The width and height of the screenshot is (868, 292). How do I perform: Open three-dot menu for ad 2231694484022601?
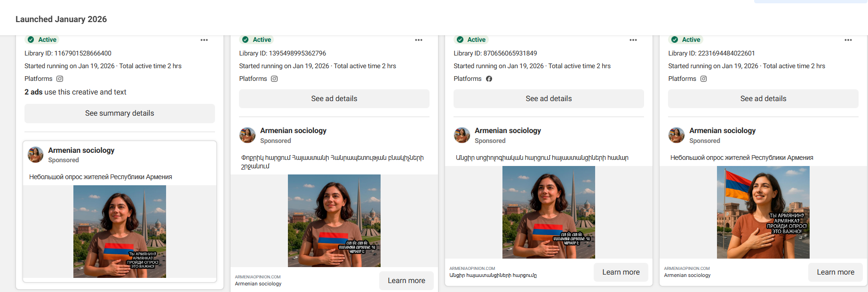coord(848,40)
